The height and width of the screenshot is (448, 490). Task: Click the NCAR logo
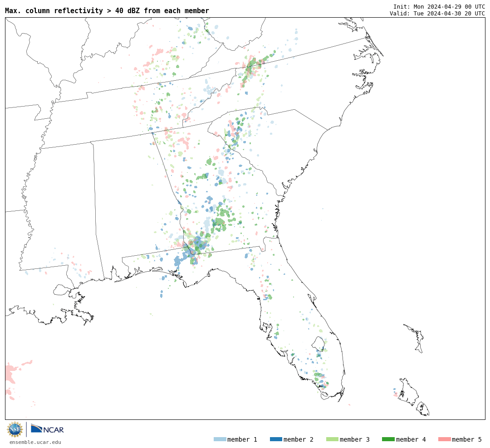[47, 429]
